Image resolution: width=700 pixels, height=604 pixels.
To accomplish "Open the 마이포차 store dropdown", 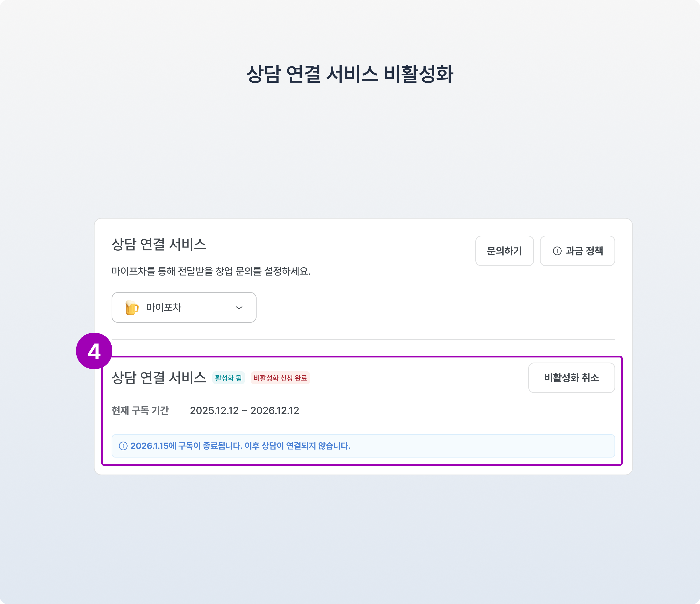I will pyautogui.click(x=184, y=307).
